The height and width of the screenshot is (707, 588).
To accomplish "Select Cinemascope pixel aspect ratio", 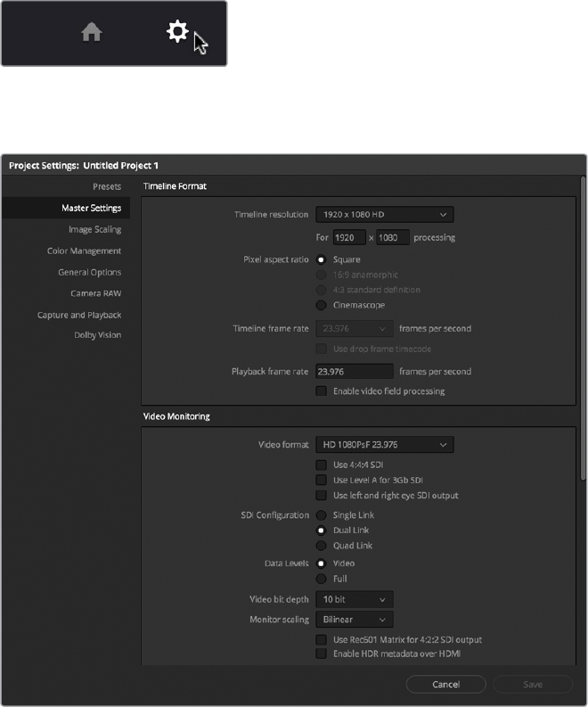I will [x=321, y=305].
